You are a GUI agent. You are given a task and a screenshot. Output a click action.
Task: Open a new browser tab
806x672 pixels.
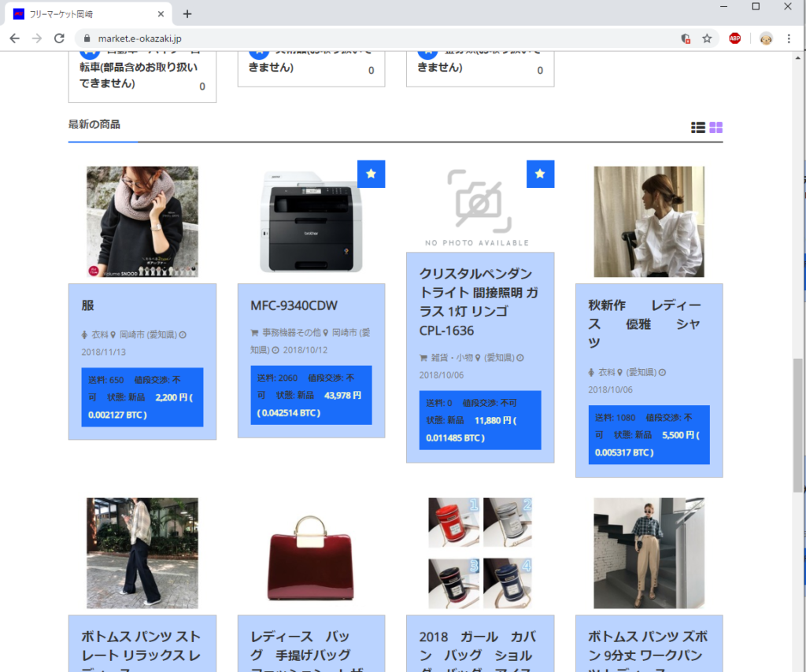(187, 14)
